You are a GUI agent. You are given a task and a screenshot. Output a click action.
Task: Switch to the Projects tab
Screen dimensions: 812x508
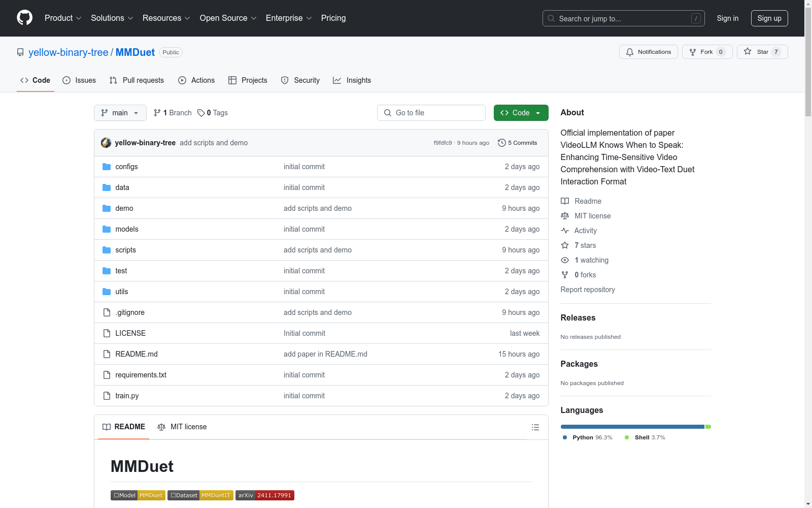248,80
